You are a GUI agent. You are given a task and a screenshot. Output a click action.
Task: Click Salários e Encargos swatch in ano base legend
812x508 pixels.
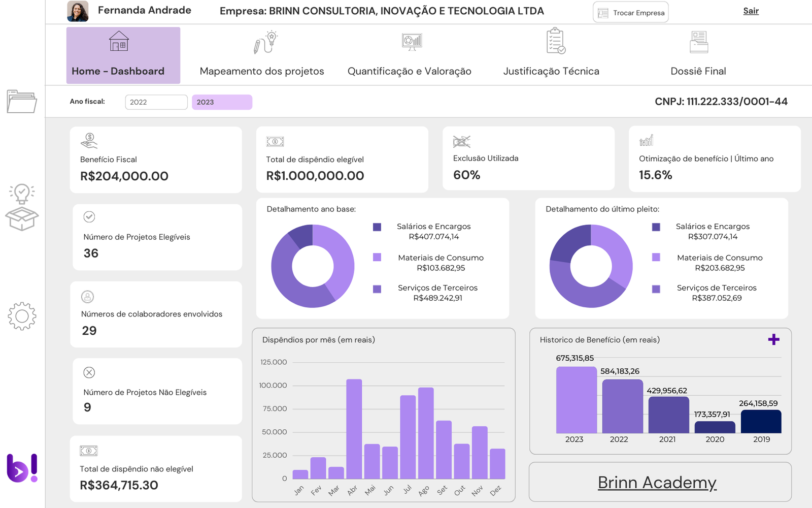pos(377,227)
